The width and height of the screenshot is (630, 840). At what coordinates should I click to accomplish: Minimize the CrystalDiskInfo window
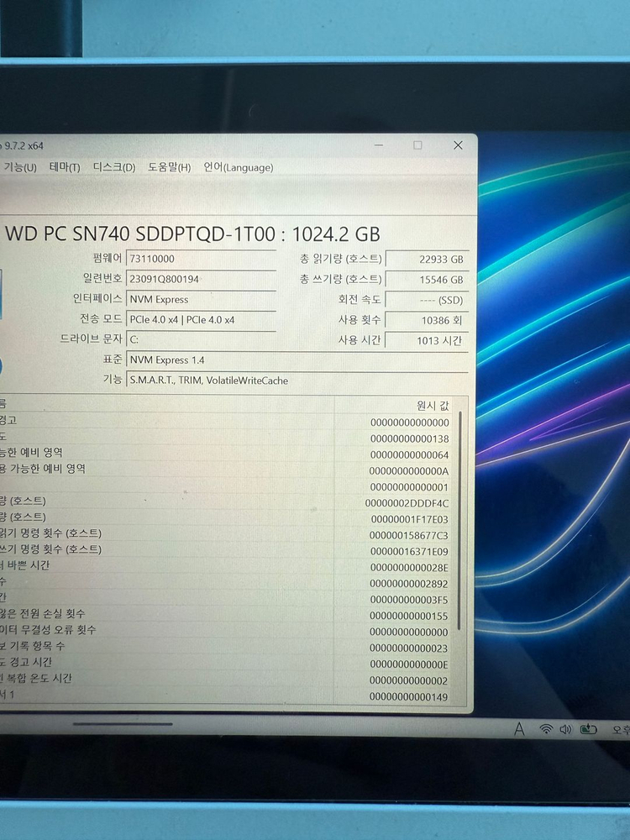click(x=379, y=145)
